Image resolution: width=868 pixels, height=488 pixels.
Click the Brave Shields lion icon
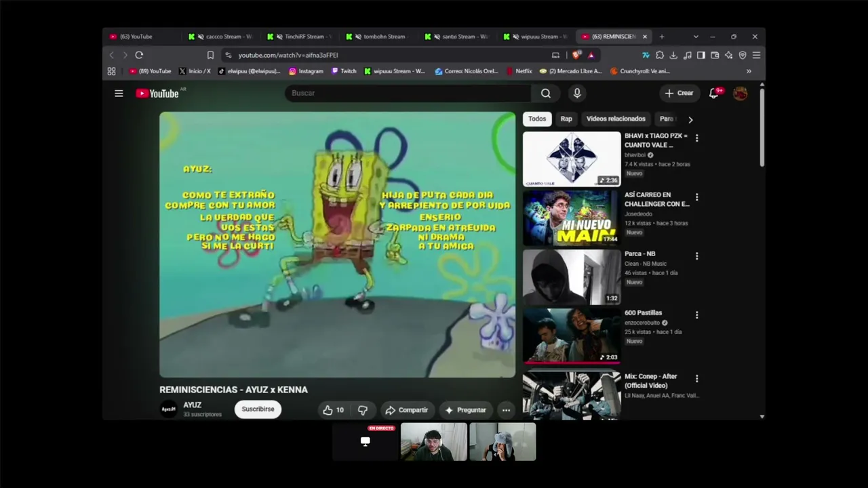tap(576, 55)
